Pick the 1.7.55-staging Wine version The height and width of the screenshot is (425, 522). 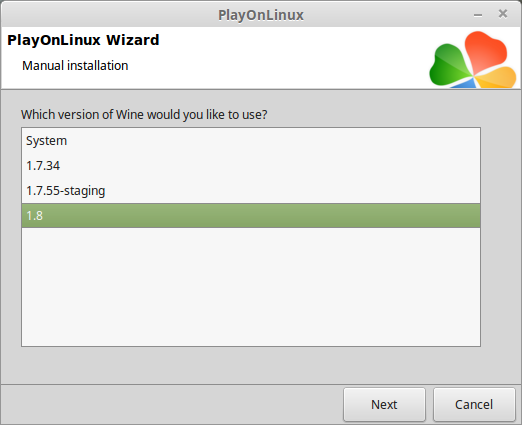tap(251, 191)
